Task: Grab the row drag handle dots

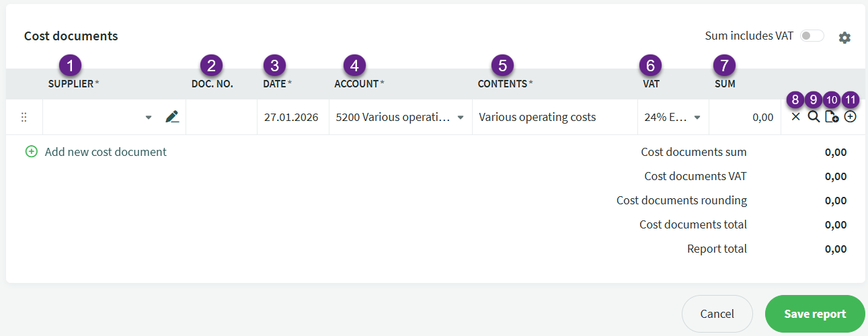Action: [24, 117]
